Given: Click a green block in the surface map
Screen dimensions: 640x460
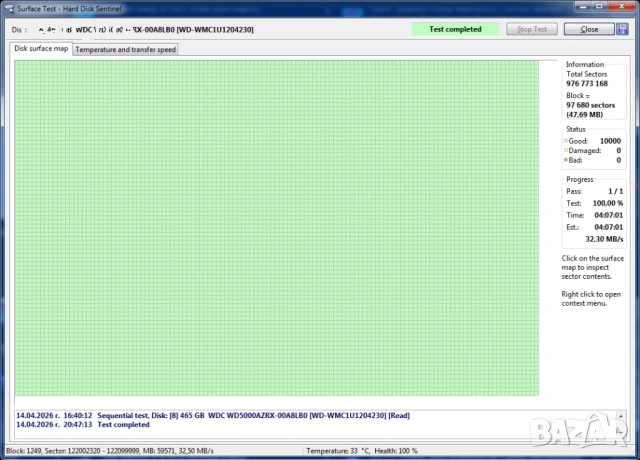Looking at the screenshot, I should pyautogui.click(x=275, y=228).
